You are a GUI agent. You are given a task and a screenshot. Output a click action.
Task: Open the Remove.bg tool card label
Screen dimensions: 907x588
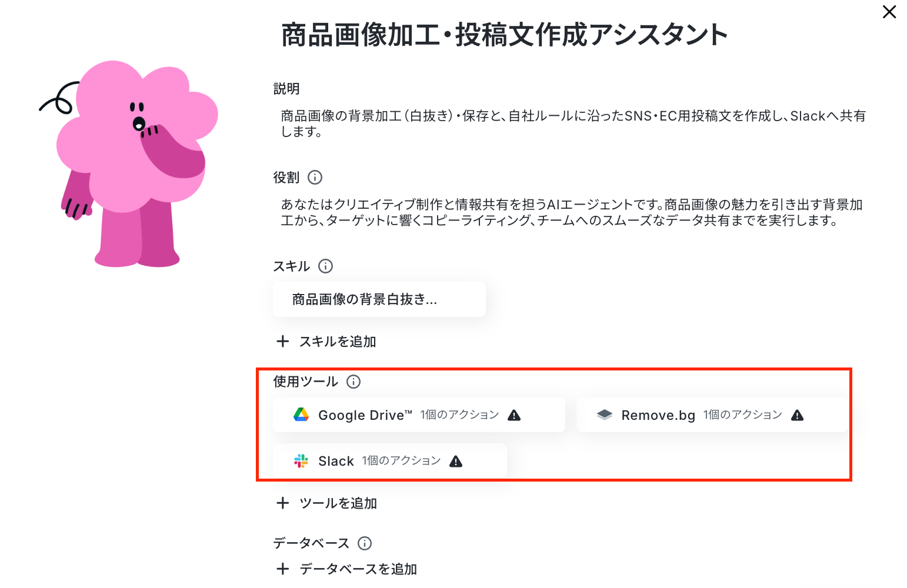658,415
